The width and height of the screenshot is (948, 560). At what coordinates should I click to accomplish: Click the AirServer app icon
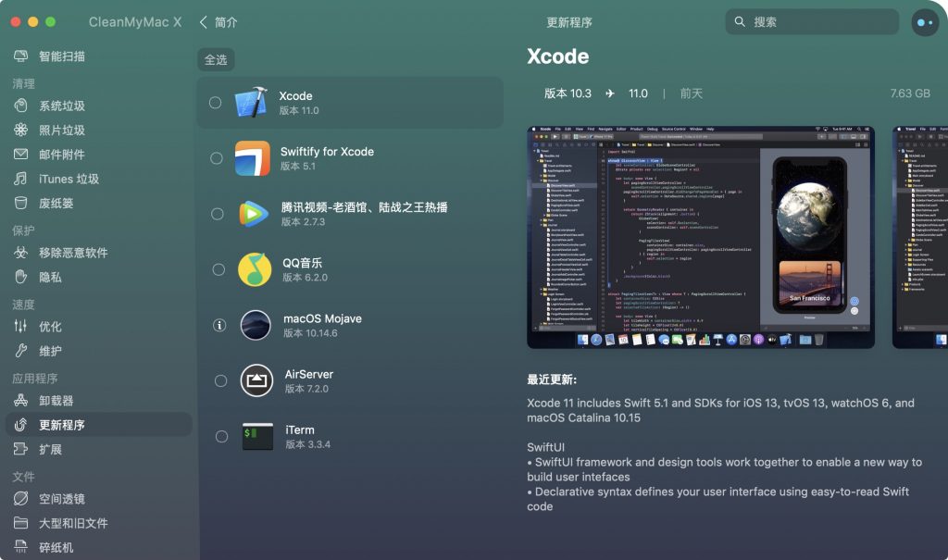coord(257,380)
